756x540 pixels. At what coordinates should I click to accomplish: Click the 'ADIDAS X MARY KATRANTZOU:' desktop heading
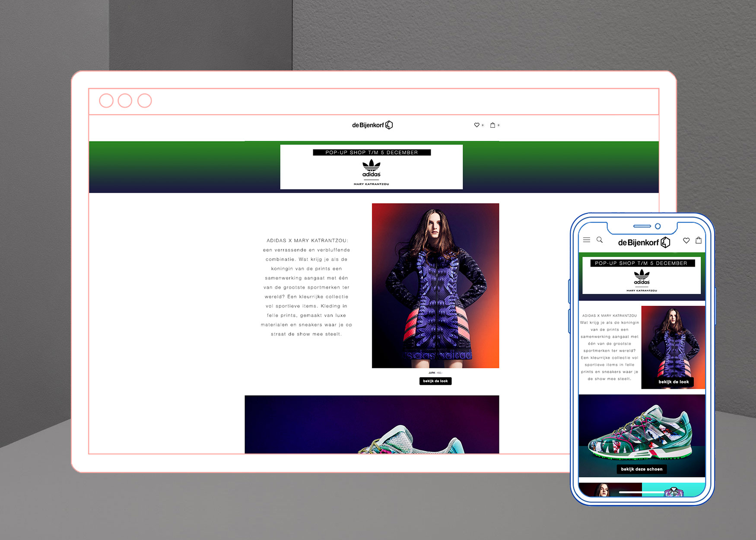307,241
